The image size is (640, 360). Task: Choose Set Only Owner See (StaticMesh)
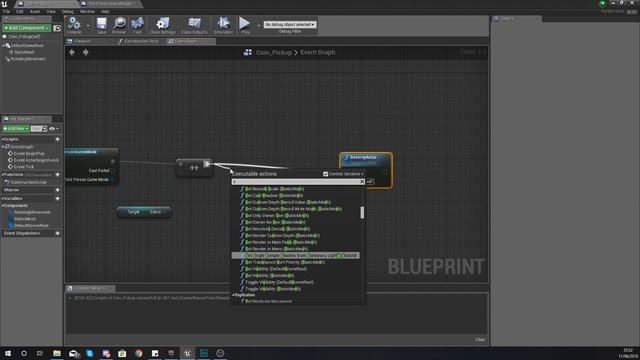pos(277,216)
